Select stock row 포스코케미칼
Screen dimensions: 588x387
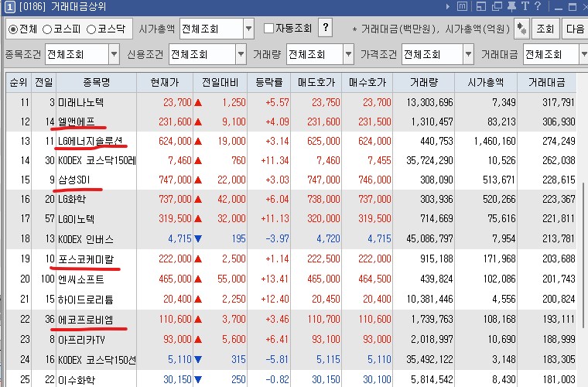pyautogui.click(x=291, y=259)
